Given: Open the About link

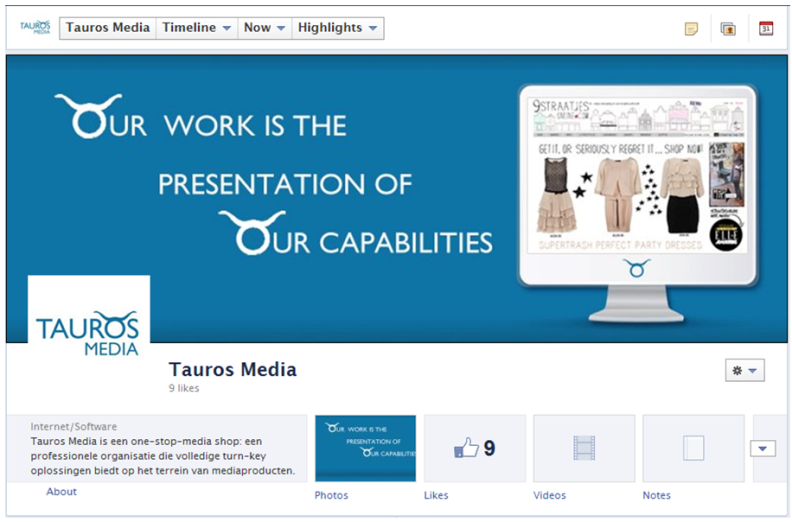Looking at the screenshot, I should pos(62,492).
